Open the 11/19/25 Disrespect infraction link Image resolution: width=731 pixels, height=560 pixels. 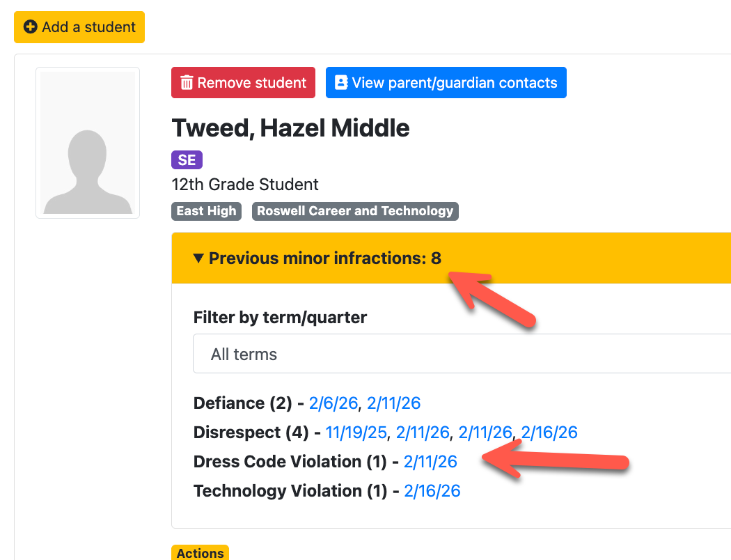(356, 433)
